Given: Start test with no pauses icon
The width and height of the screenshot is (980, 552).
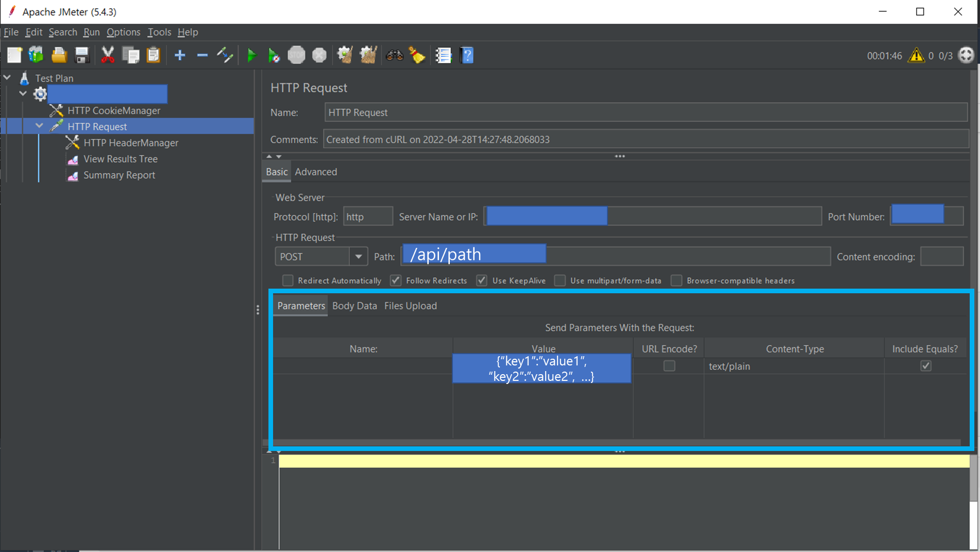Looking at the screenshot, I should point(274,55).
